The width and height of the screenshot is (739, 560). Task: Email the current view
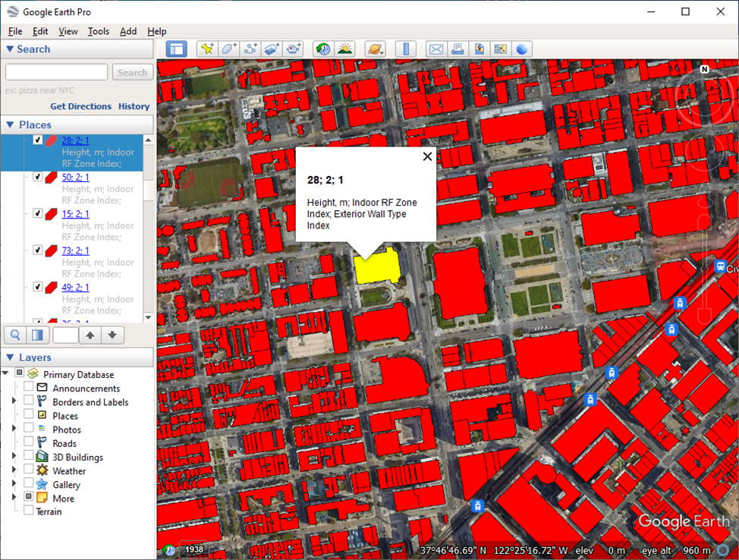point(436,49)
